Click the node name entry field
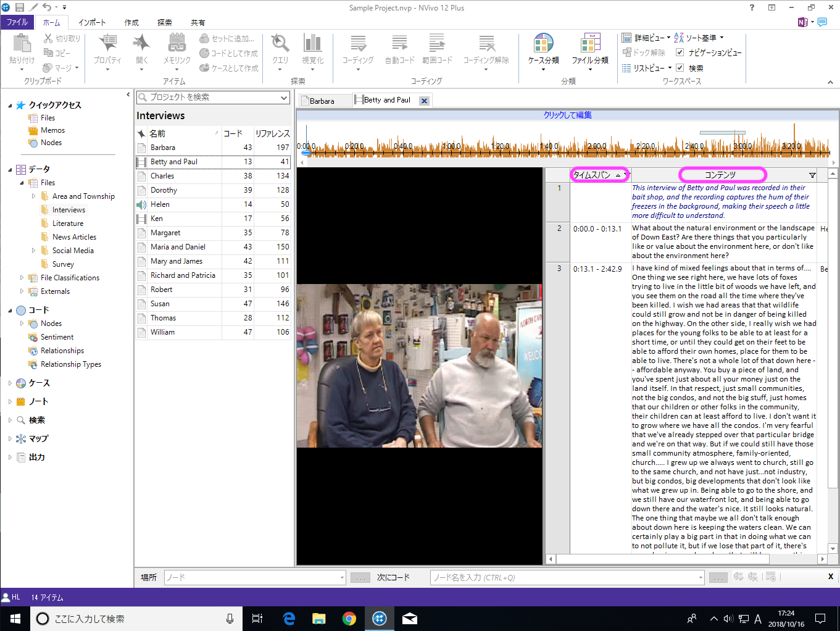Image resolution: width=840 pixels, height=631 pixels. point(565,578)
